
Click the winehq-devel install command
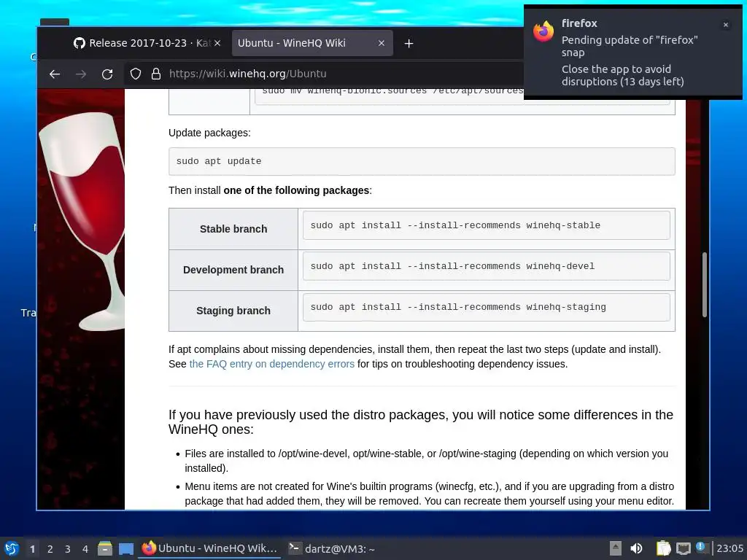[x=487, y=266]
